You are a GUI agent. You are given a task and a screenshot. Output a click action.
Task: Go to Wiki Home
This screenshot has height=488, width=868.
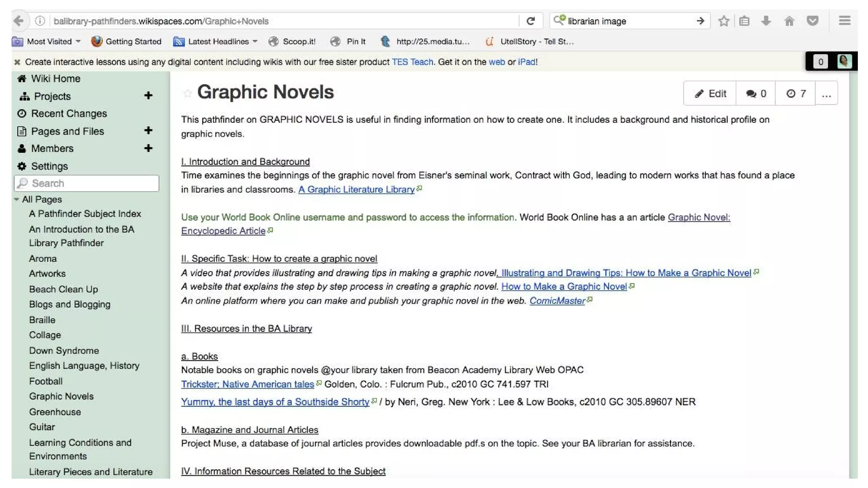[55, 78]
